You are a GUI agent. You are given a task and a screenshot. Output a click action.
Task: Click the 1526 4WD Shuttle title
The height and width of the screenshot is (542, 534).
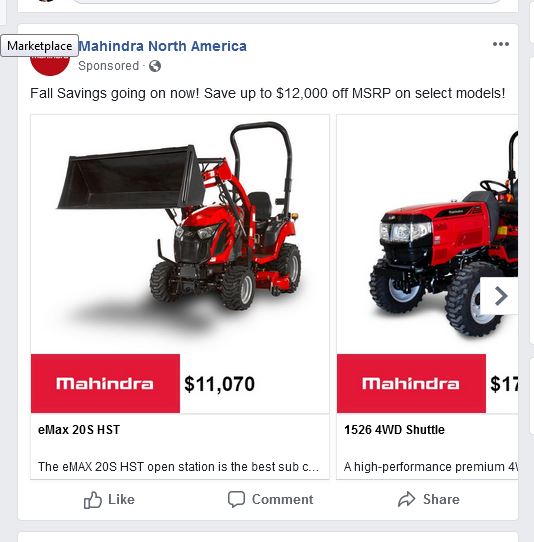coord(394,430)
